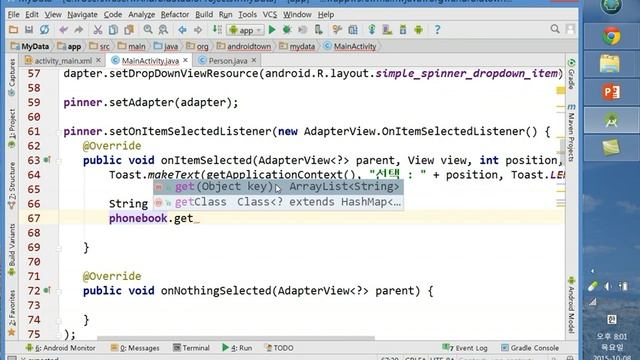Click the Paste icon in toolbar

pyautogui.click(x=129, y=30)
